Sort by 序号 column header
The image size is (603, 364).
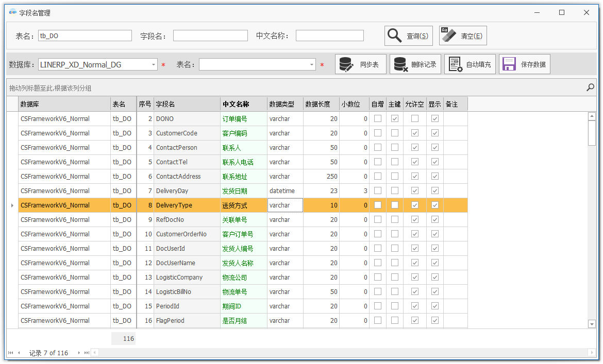pyautogui.click(x=145, y=104)
